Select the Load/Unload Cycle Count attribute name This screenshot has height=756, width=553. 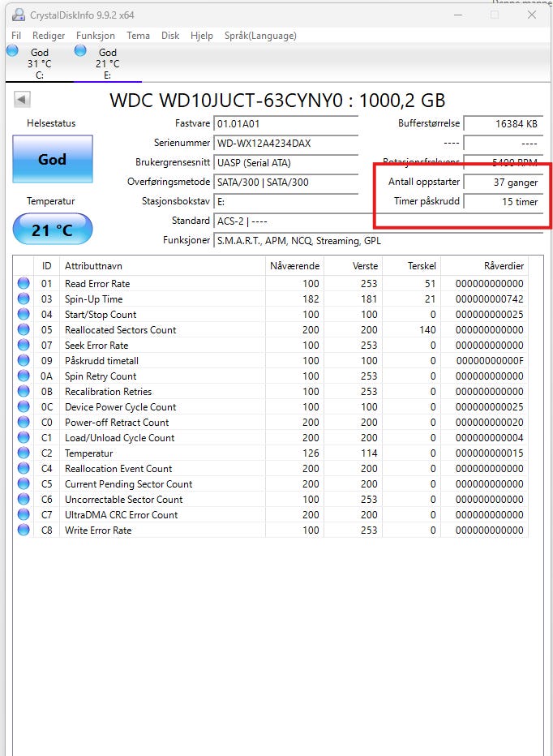point(119,438)
